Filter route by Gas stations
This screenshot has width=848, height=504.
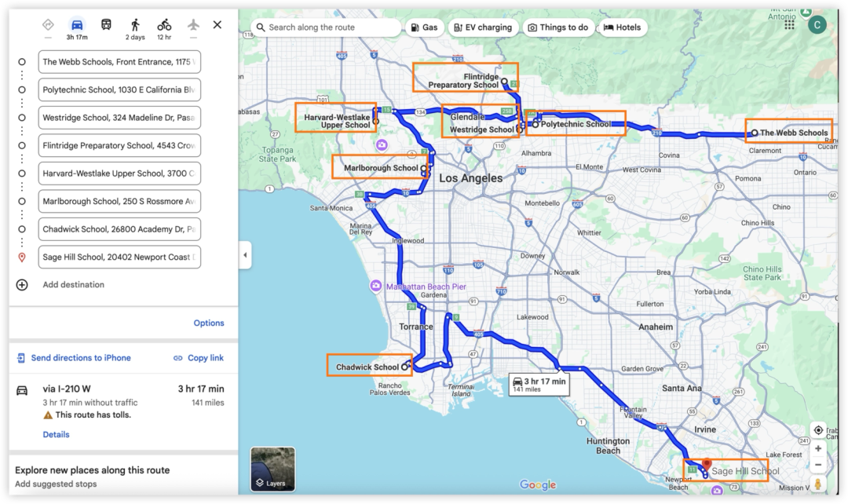pyautogui.click(x=425, y=27)
